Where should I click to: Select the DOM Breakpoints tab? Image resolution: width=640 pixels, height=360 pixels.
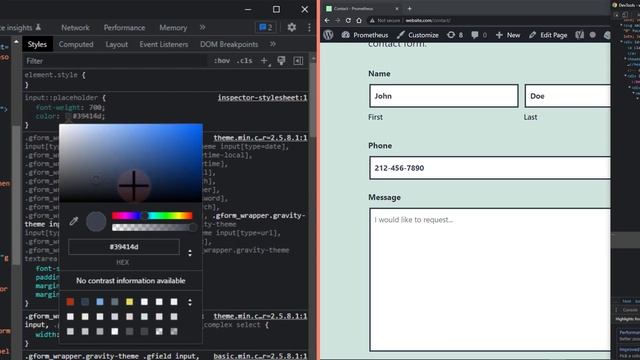(x=229, y=44)
